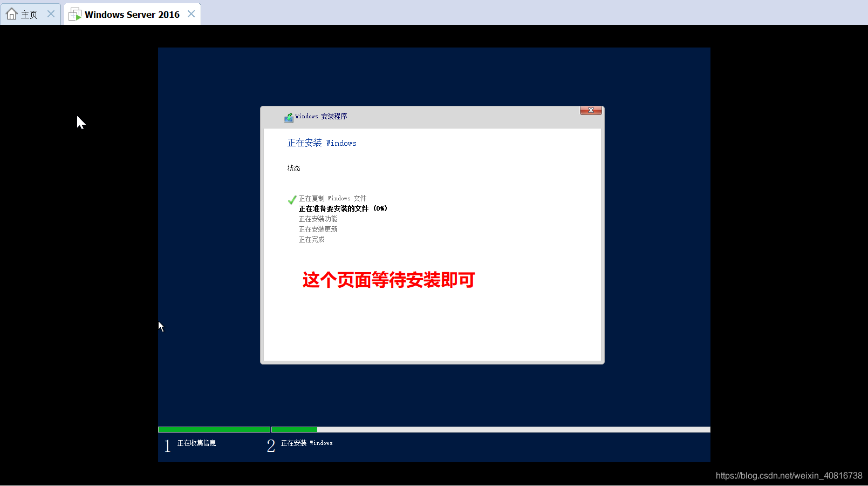The width and height of the screenshot is (868, 486).
Task: Click the 状态 label
Action: pos(294,168)
